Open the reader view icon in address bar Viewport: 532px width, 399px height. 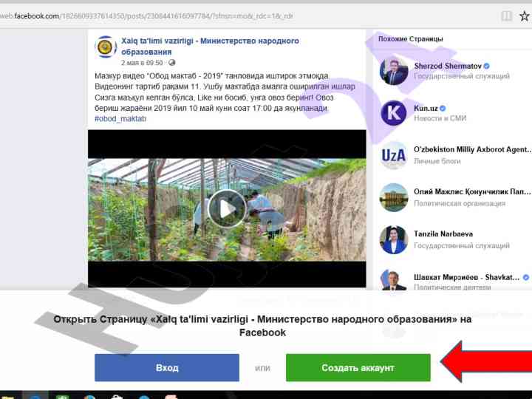(x=506, y=16)
